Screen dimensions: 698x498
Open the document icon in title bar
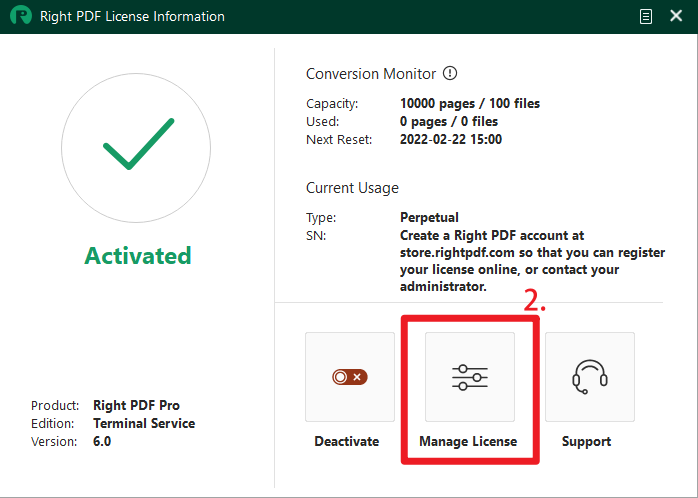[x=645, y=16]
